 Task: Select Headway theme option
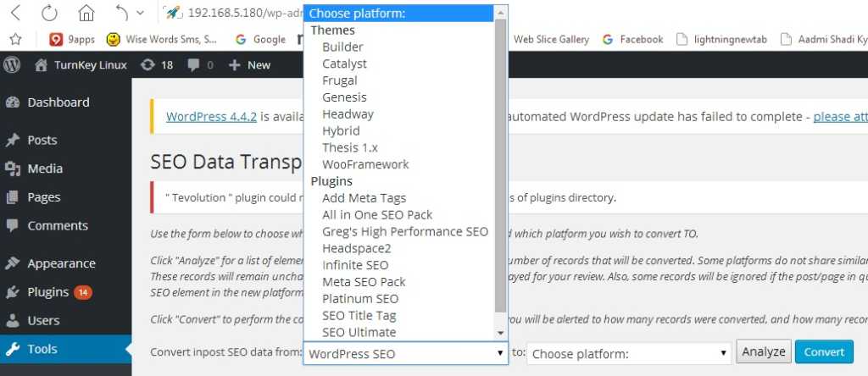[398, 114]
